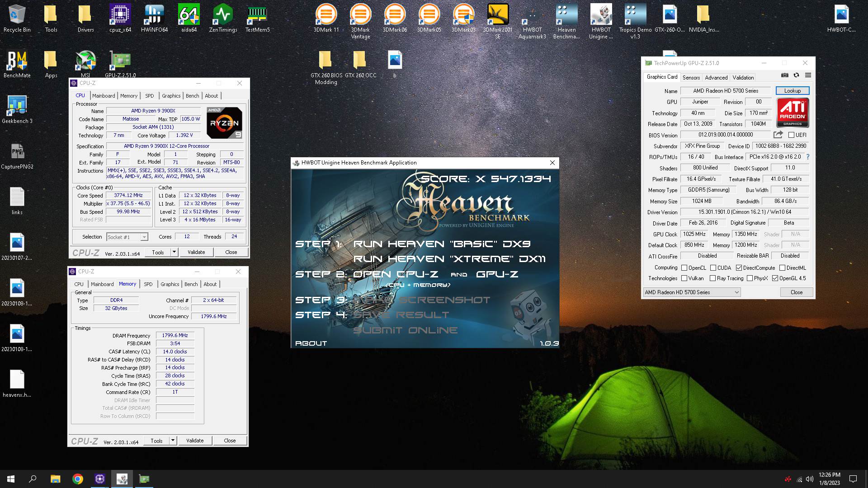This screenshot has height=488, width=868.
Task: Open GPU-Z hamburger menu icon
Action: 808,75
